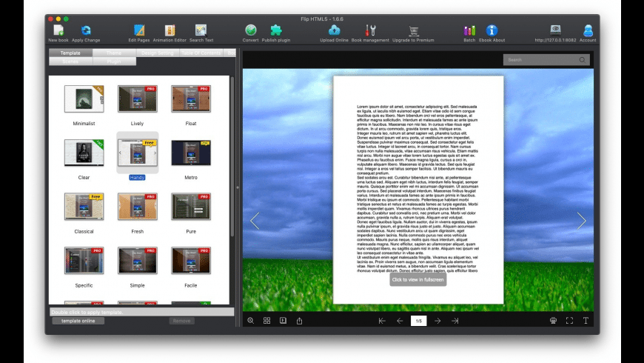
Task: Click the template list vertical scrollbar
Action: click(x=232, y=156)
